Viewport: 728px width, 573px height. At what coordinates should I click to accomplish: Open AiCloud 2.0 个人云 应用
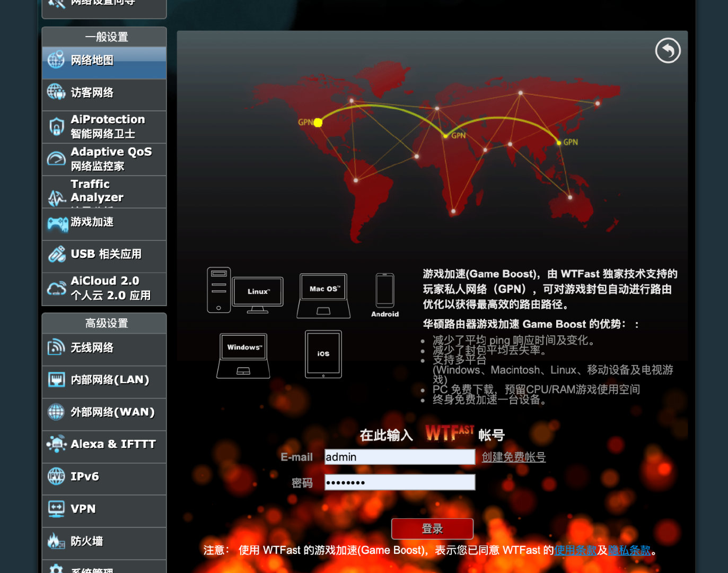tap(104, 289)
